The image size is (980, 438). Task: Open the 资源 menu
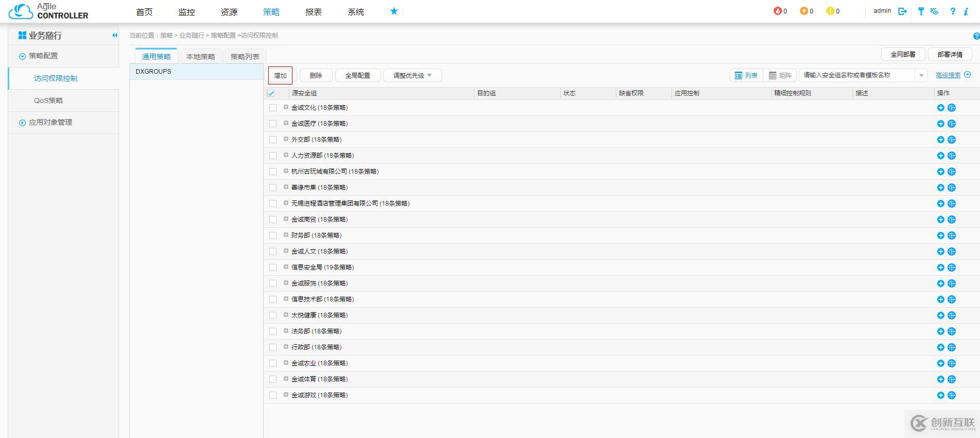pos(229,12)
